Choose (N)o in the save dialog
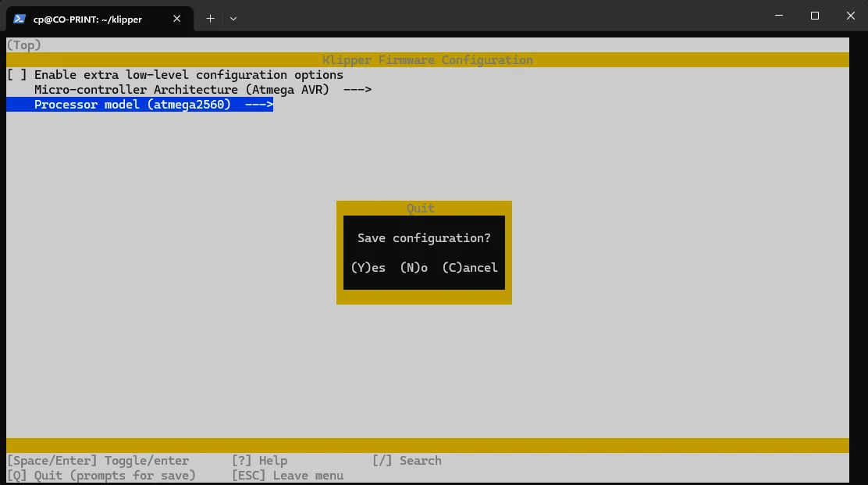This screenshot has height=485, width=868. [x=414, y=268]
